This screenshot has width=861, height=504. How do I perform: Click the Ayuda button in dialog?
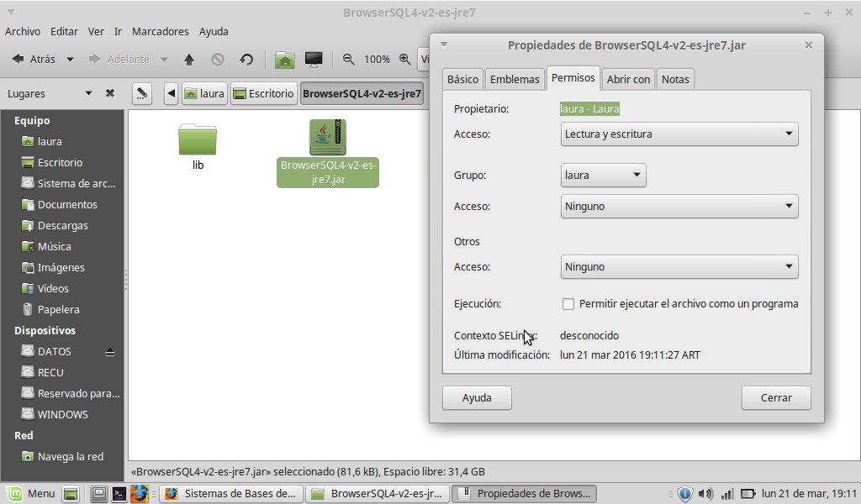(x=477, y=397)
